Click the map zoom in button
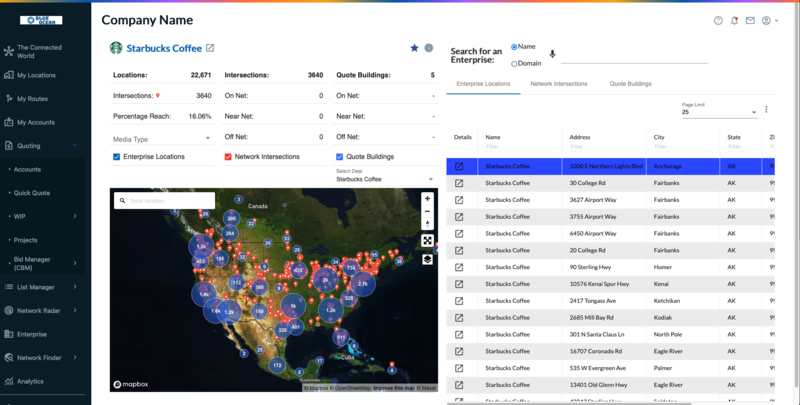Screen dimensions: 800x405 coord(427,198)
